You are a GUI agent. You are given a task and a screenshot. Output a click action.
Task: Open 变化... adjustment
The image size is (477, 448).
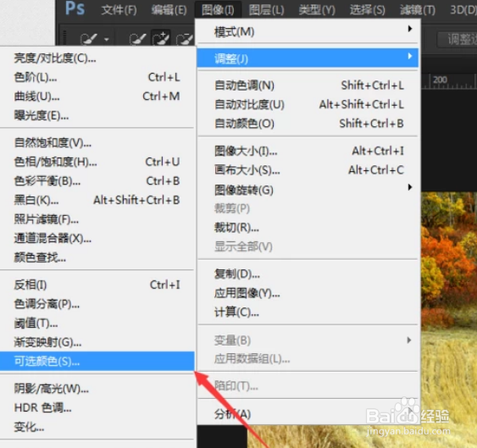click(x=97, y=427)
